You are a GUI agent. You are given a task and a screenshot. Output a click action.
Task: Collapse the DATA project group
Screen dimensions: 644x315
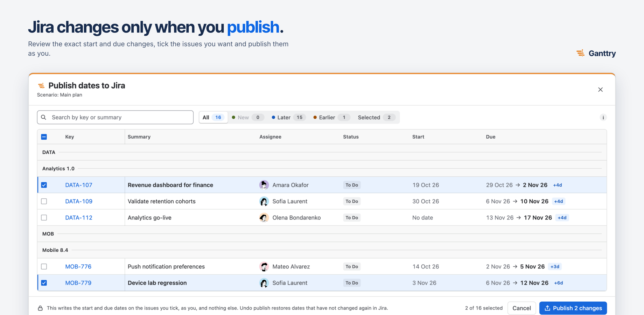coord(322,152)
